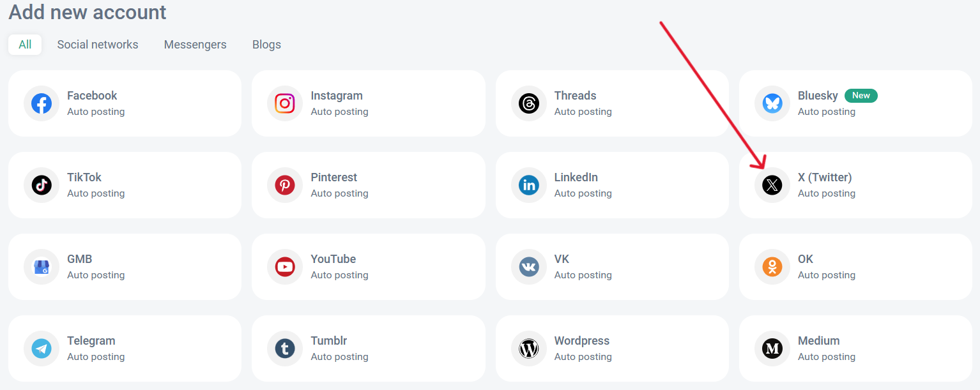Select the VK auto posting card
Image resolution: width=980 pixels, height=390 pixels.
(612, 267)
